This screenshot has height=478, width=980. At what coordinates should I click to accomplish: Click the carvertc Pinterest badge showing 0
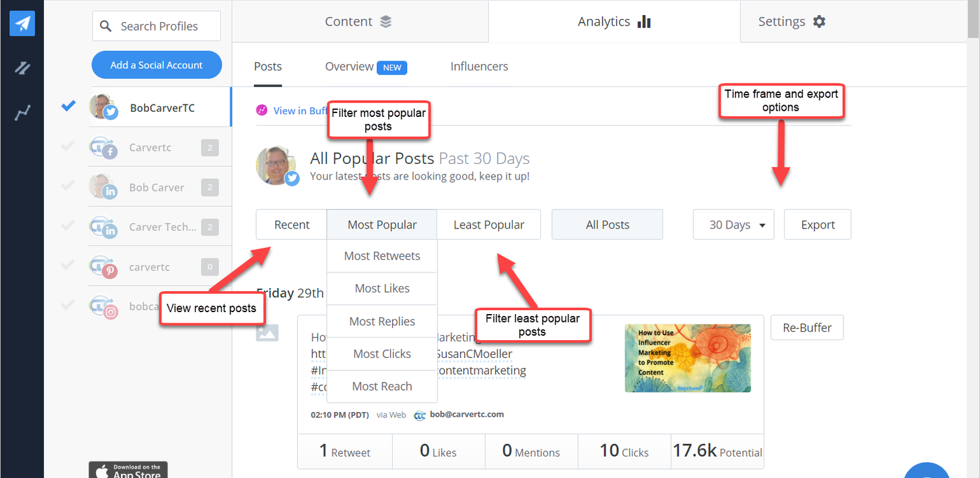[x=210, y=267]
